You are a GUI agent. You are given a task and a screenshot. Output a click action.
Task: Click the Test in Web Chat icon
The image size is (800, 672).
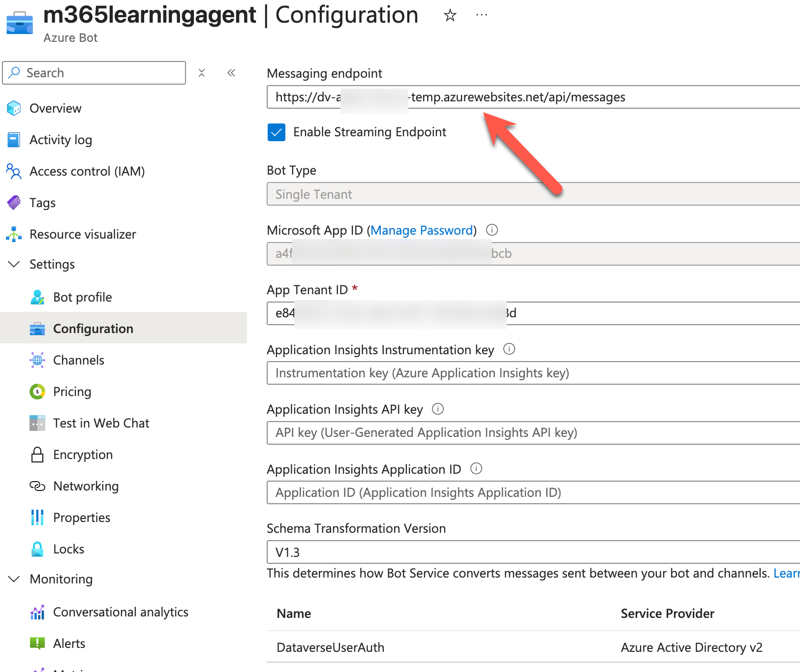pyautogui.click(x=37, y=423)
